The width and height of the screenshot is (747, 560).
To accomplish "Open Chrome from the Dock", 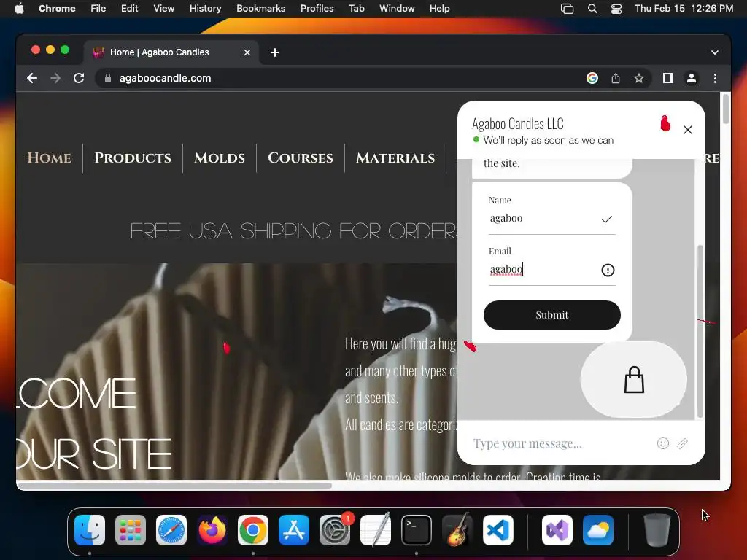I will tap(253, 530).
